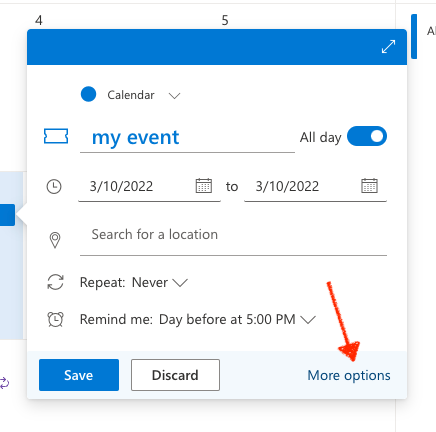This screenshot has width=436, height=432.
Task: Open end date calendar picker icon
Action: point(369,186)
